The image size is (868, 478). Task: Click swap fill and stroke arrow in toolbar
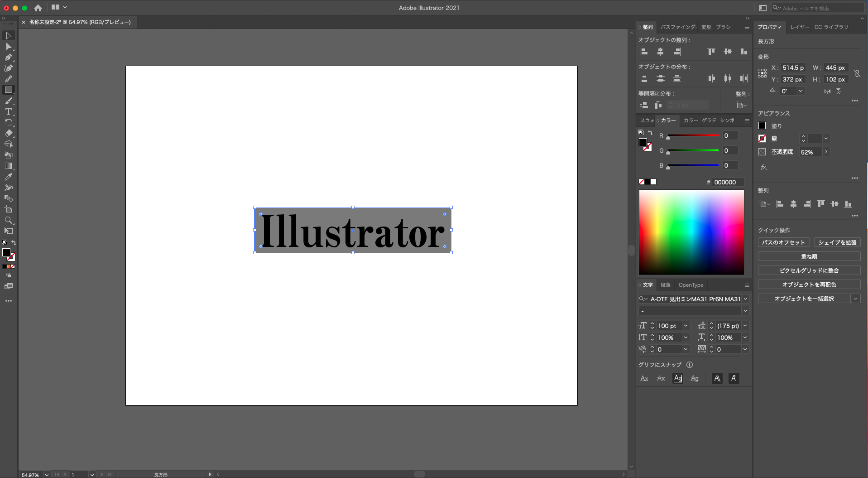[x=14, y=243]
